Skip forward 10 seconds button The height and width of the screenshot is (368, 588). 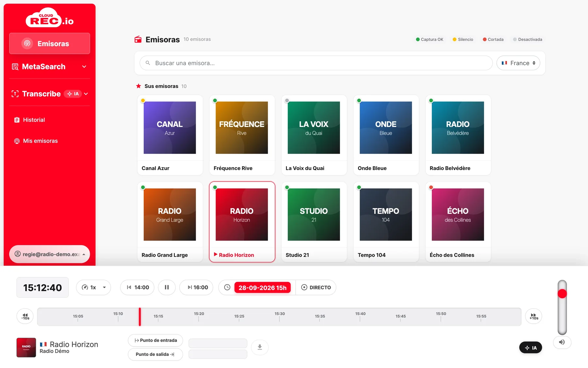pyautogui.click(x=534, y=316)
